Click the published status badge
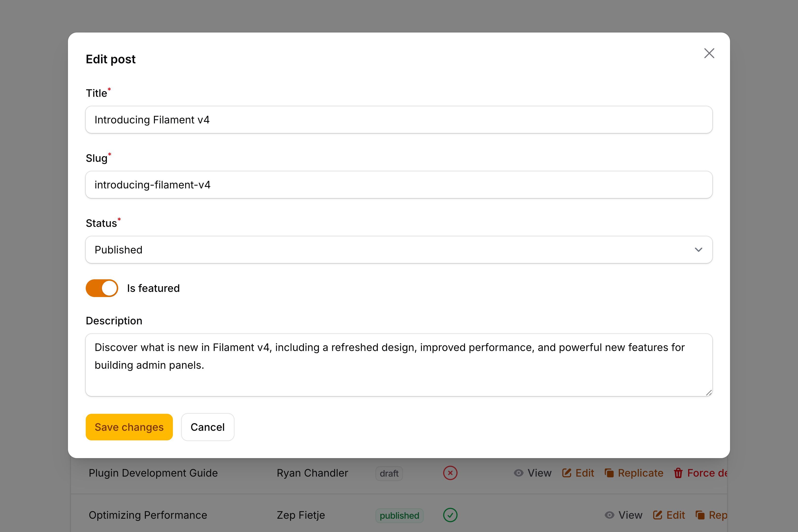 pyautogui.click(x=399, y=516)
